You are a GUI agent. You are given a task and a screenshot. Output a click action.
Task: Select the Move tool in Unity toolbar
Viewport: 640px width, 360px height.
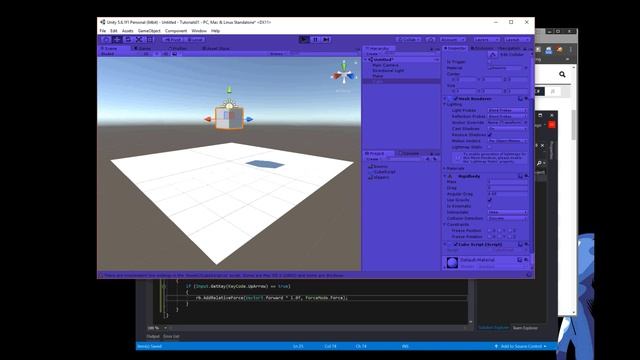pyautogui.click(x=117, y=40)
